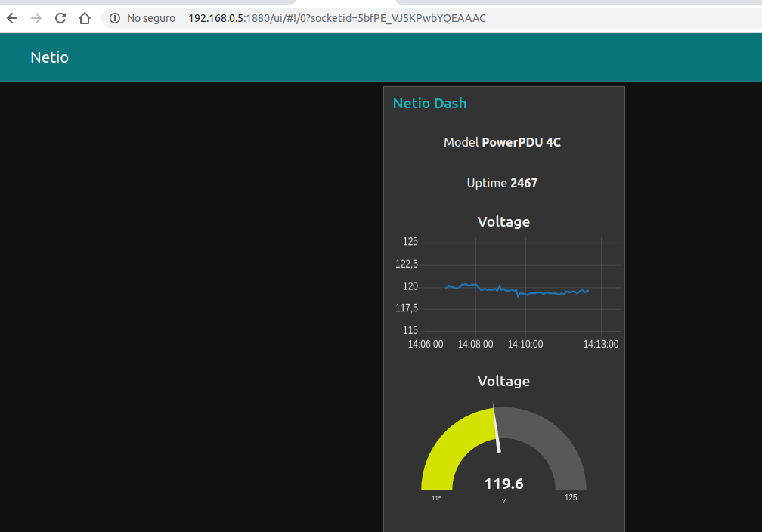The image size is (762, 532).
Task: Focus the address bar URL 192.168.0.5:1880
Action: pos(337,18)
